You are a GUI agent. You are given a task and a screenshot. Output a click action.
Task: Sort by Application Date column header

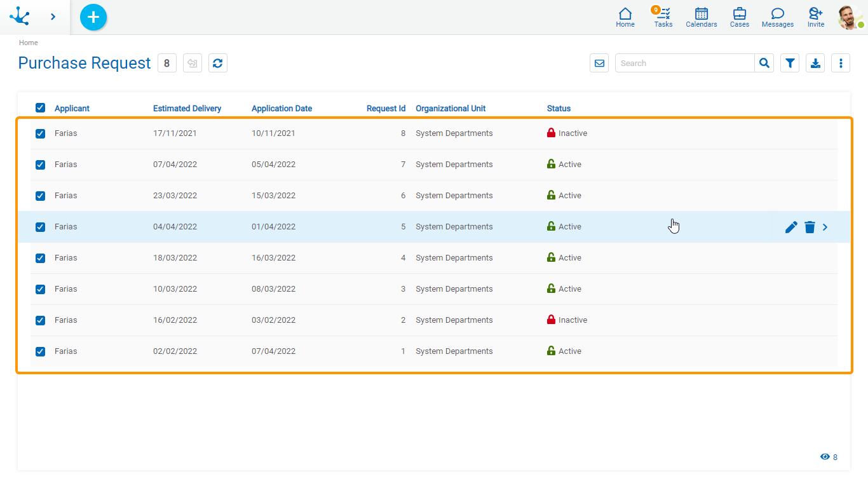(281, 109)
